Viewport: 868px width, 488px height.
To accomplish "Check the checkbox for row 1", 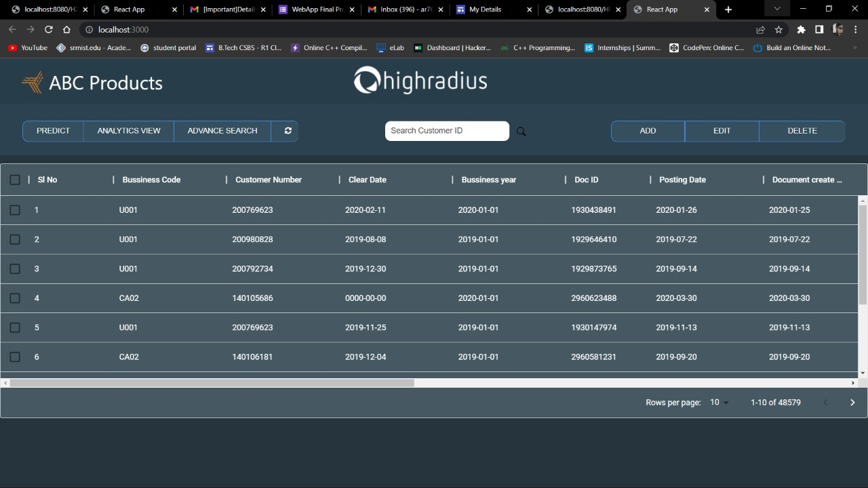I will click(15, 210).
